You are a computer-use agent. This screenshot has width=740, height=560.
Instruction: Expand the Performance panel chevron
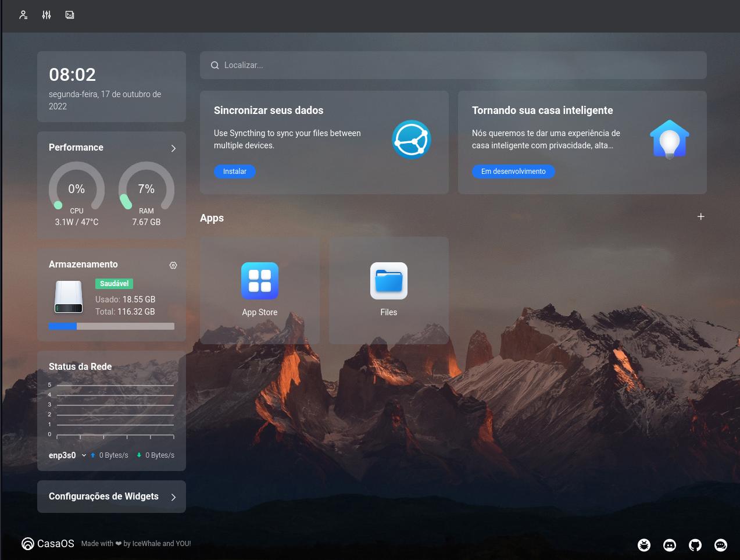coord(173,148)
